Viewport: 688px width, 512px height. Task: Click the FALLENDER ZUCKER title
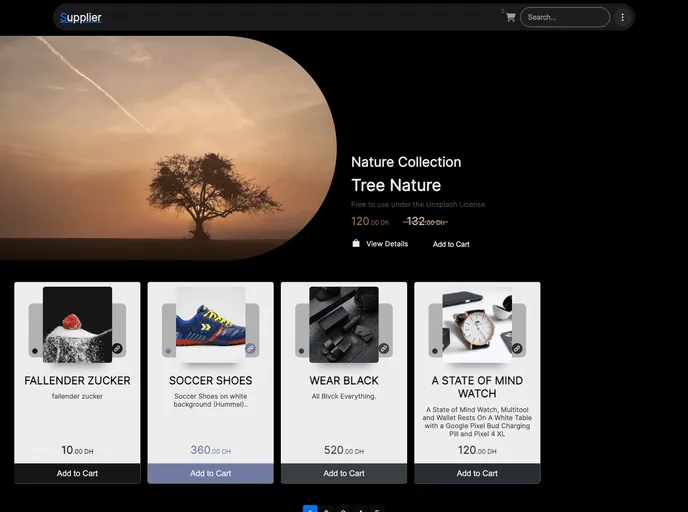tap(77, 380)
